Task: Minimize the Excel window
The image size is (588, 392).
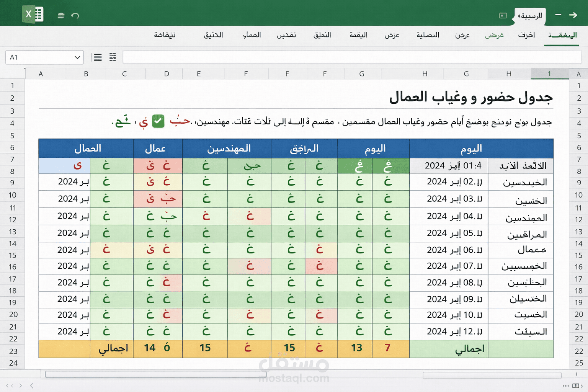Action: pyautogui.click(x=558, y=15)
